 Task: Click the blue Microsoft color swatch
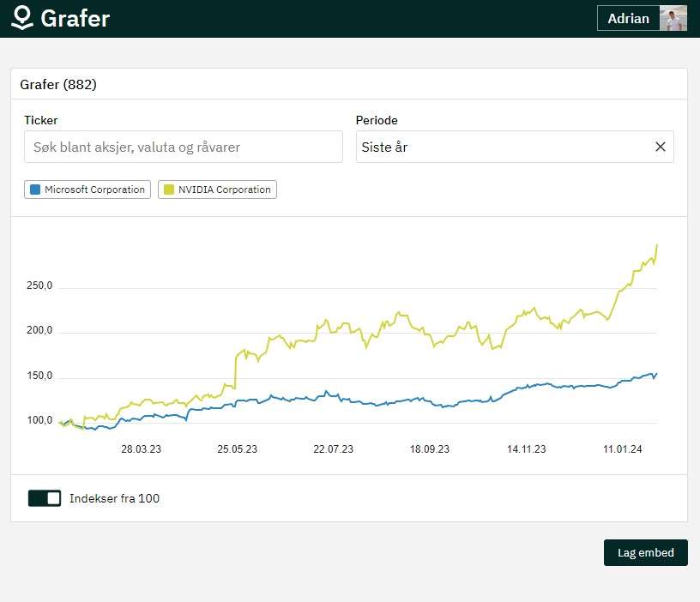click(35, 190)
